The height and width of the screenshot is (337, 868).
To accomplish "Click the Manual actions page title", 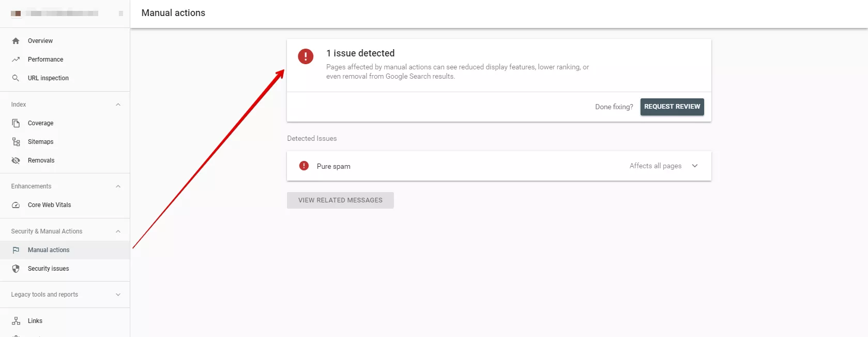I will [x=173, y=13].
